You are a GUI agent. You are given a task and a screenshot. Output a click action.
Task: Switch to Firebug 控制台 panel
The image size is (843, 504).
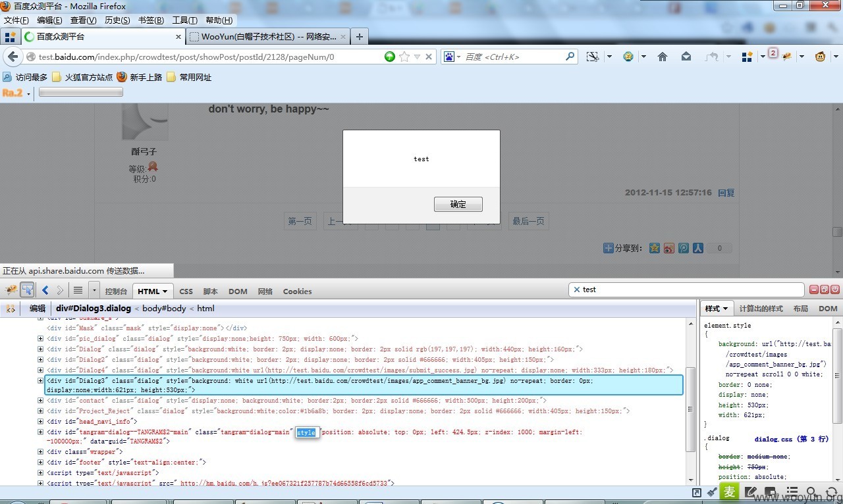click(116, 291)
